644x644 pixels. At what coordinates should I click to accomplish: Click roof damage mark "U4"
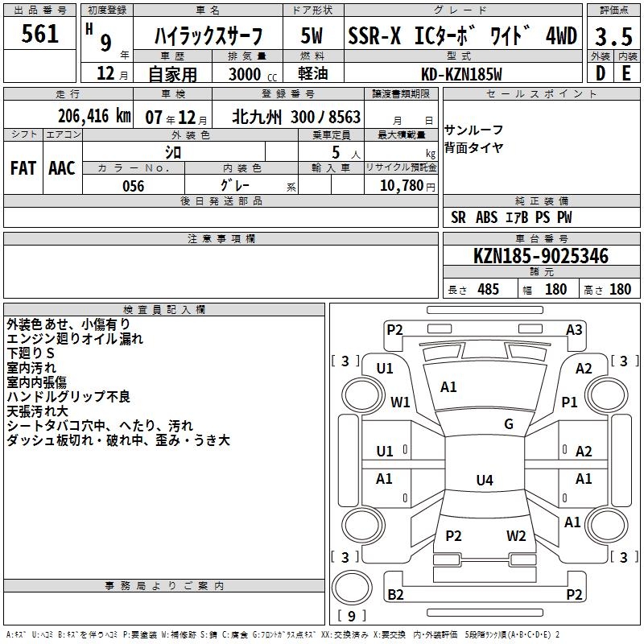click(x=485, y=480)
